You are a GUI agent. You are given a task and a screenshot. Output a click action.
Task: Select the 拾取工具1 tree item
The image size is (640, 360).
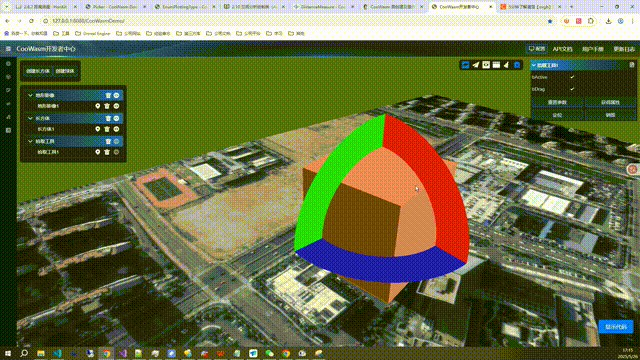(48, 152)
